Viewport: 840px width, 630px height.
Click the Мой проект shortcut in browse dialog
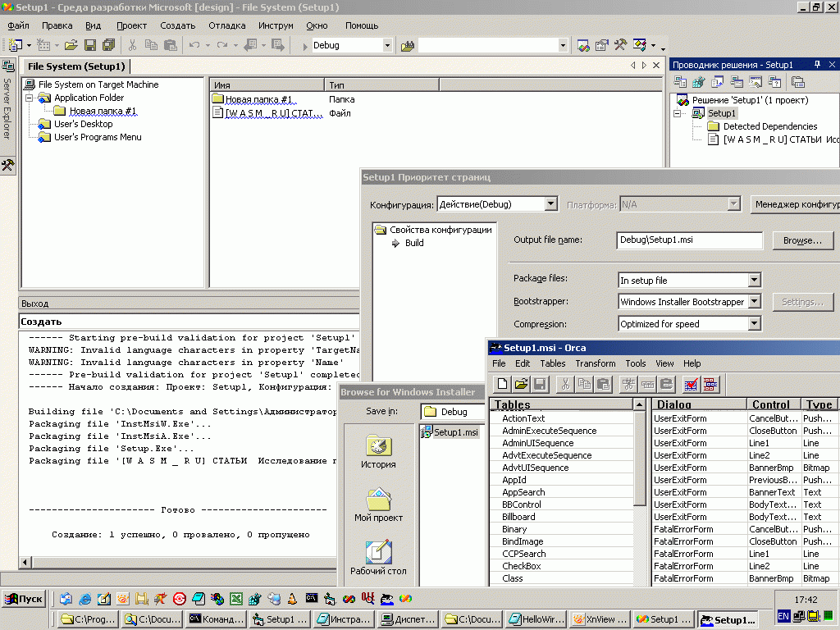tap(378, 505)
